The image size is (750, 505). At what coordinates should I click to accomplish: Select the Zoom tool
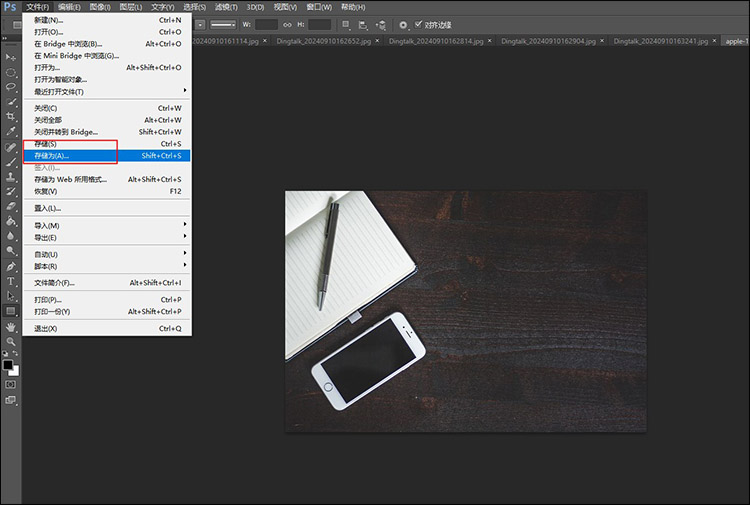click(x=11, y=341)
